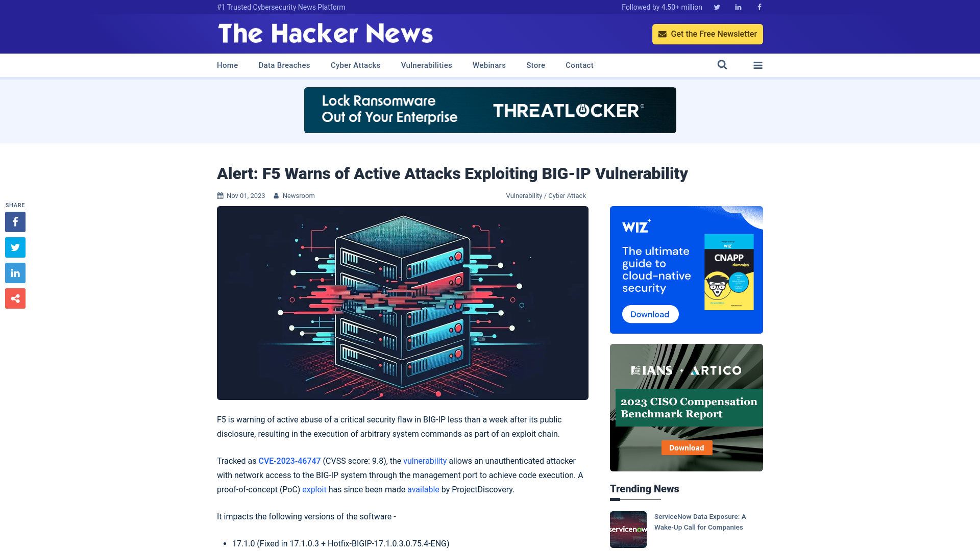Click the available PoC exploit link
This screenshot has height=551, width=980.
[423, 489]
